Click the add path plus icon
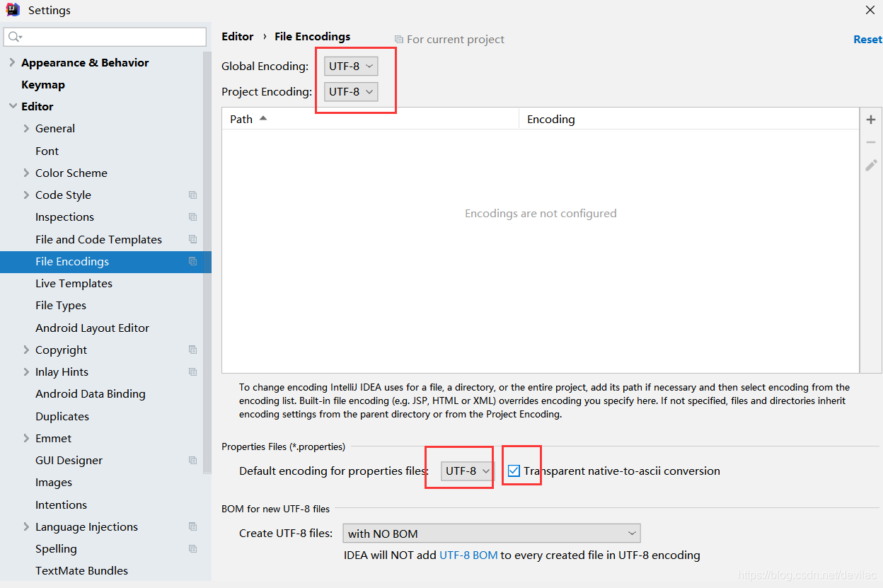Viewport: 883px width, 588px height. pos(871,120)
